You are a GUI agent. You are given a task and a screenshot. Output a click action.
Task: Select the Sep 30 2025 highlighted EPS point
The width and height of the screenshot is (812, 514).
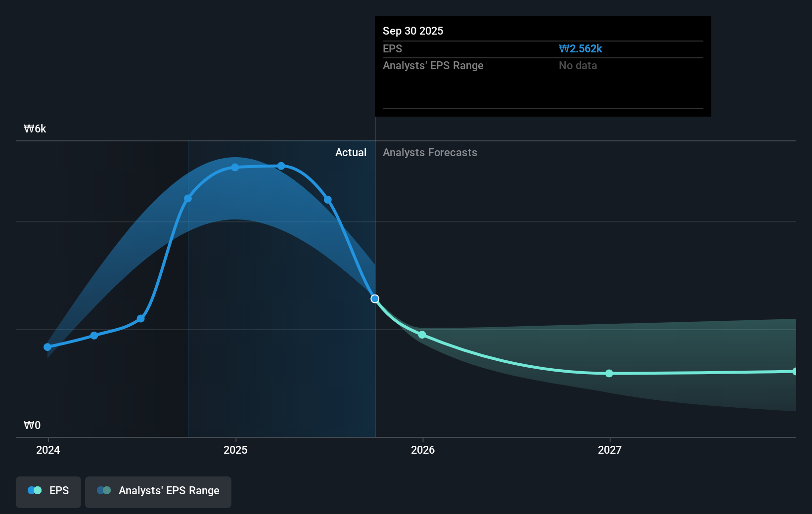pyautogui.click(x=375, y=299)
